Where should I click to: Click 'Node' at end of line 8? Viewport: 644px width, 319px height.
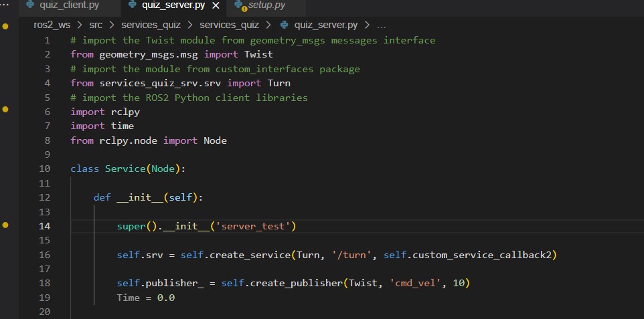(x=215, y=140)
